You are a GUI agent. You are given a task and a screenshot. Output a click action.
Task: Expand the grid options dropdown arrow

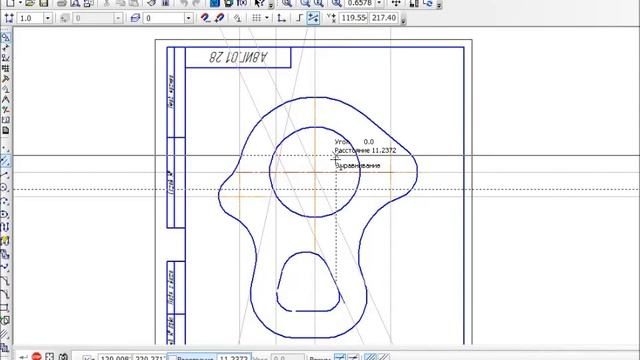click(x=267, y=18)
